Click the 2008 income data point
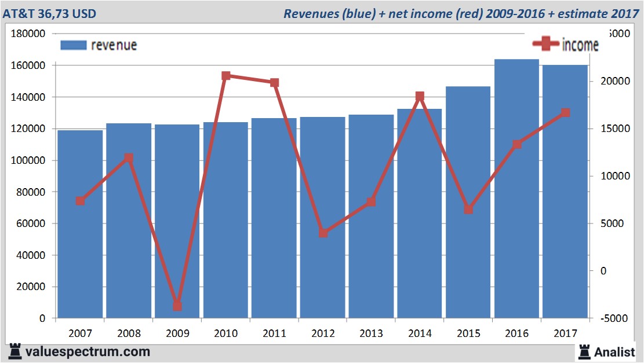This screenshot has width=644, height=363. (x=129, y=158)
